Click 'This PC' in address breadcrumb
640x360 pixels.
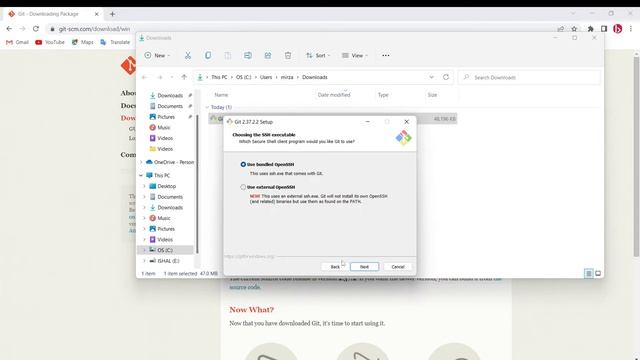pos(219,77)
